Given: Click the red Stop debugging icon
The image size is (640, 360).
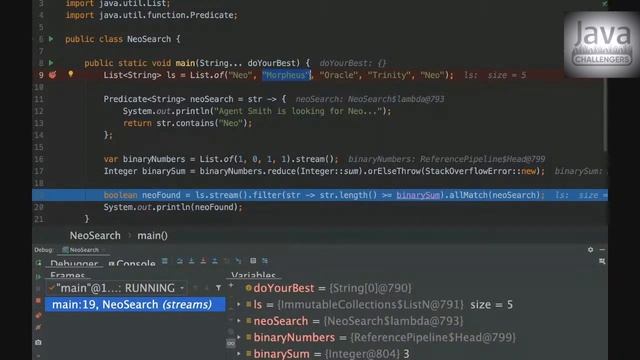Looking at the screenshot, I should pos(38,300).
